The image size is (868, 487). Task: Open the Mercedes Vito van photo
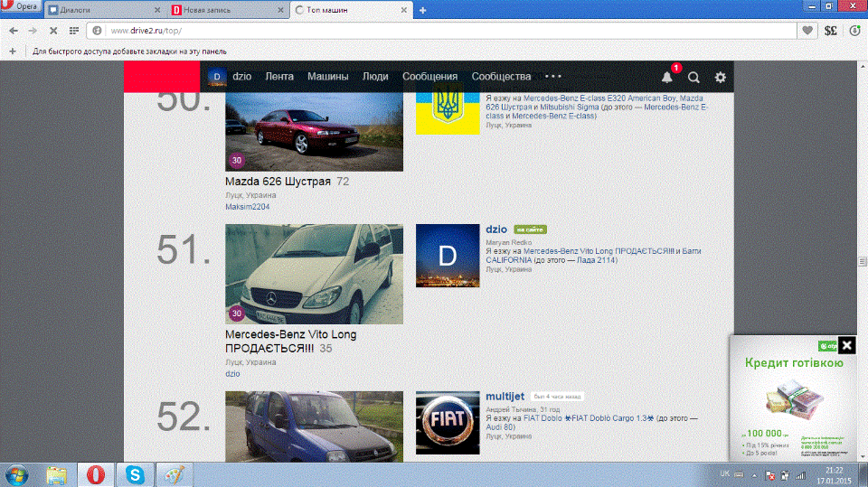[x=314, y=274]
